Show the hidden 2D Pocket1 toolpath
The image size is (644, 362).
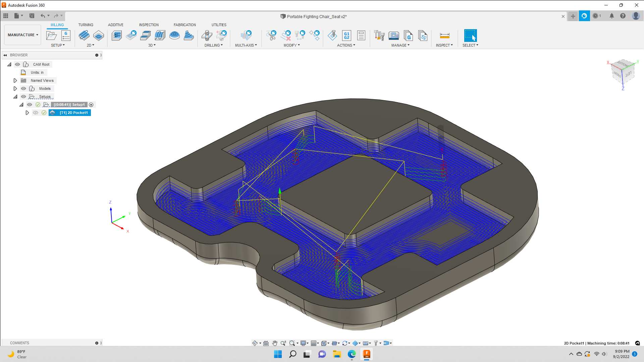coord(36,113)
